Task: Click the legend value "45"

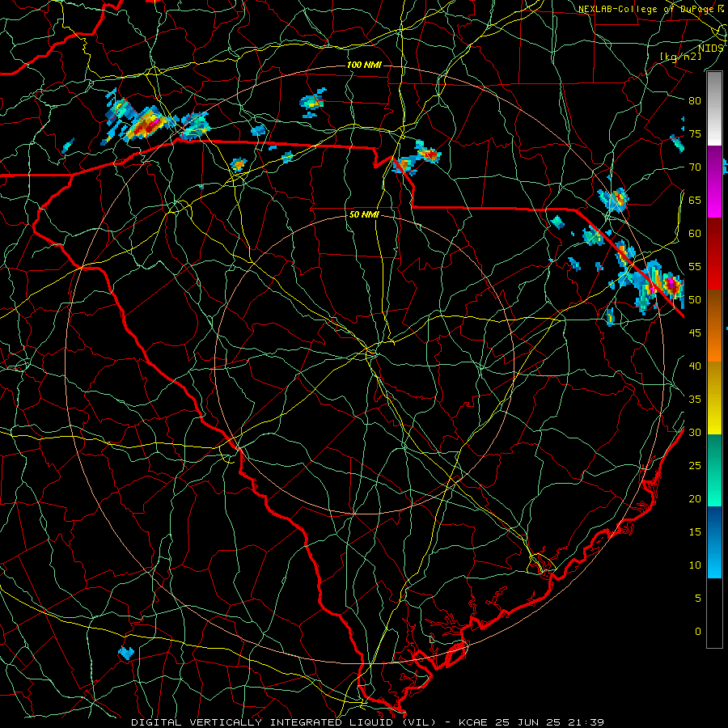Action: pyautogui.click(x=695, y=333)
